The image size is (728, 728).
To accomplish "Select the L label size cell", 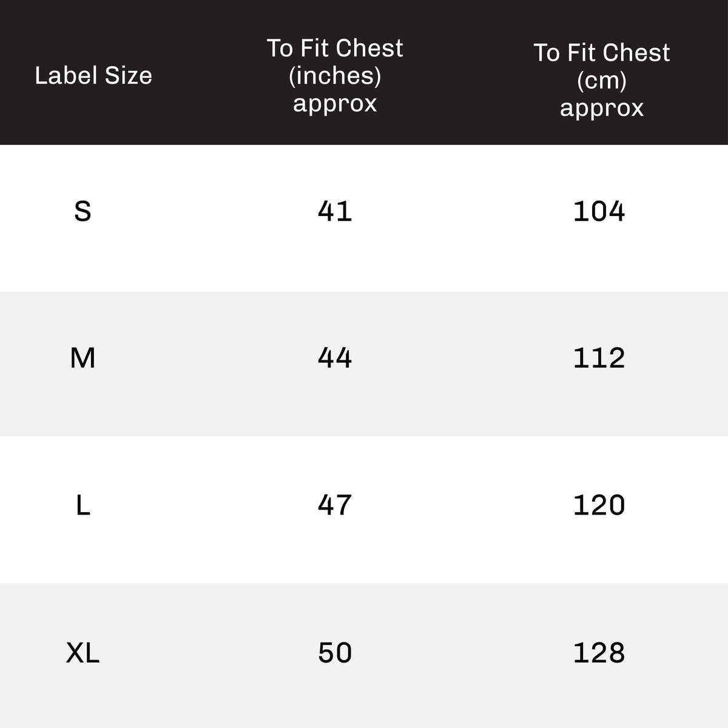I will [83, 505].
